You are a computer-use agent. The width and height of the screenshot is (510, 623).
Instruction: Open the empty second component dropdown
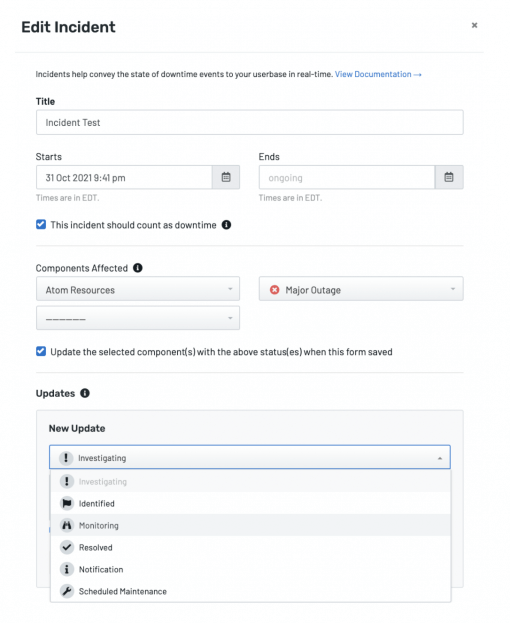coord(138,318)
